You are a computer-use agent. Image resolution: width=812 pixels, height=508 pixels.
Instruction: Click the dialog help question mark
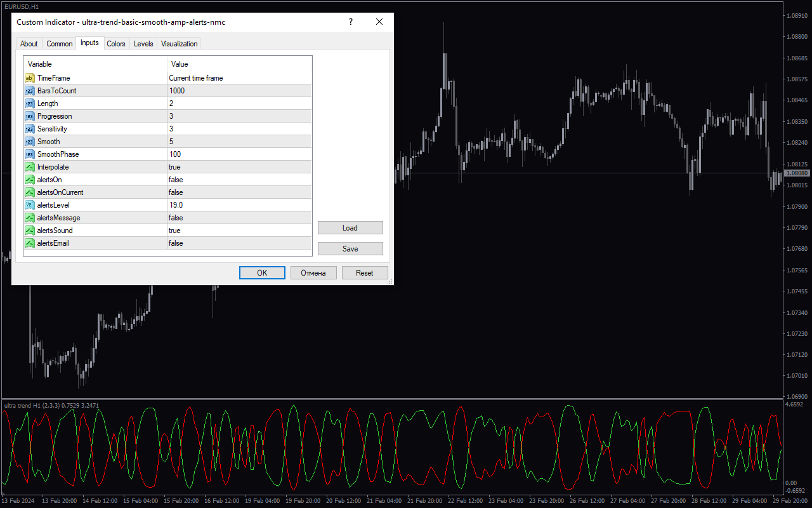tap(350, 22)
